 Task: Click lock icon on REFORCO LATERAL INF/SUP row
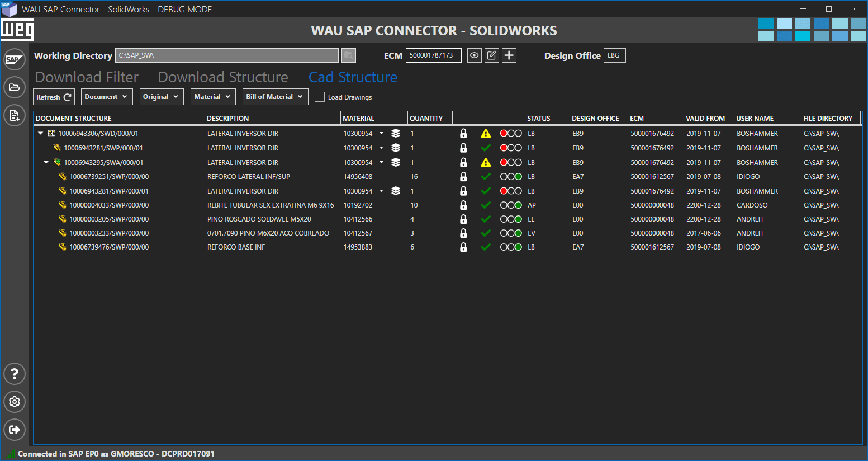coord(463,176)
